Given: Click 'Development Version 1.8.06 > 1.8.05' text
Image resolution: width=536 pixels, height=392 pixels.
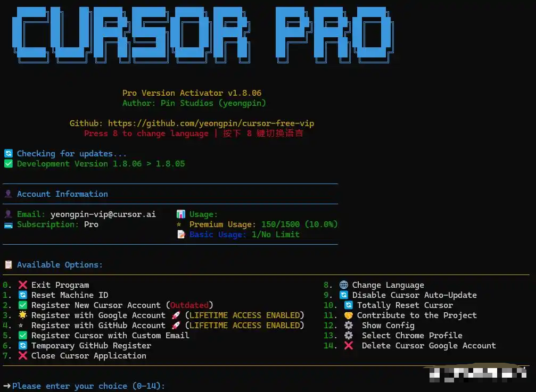Looking at the screenshot, I should coord(101,164).
